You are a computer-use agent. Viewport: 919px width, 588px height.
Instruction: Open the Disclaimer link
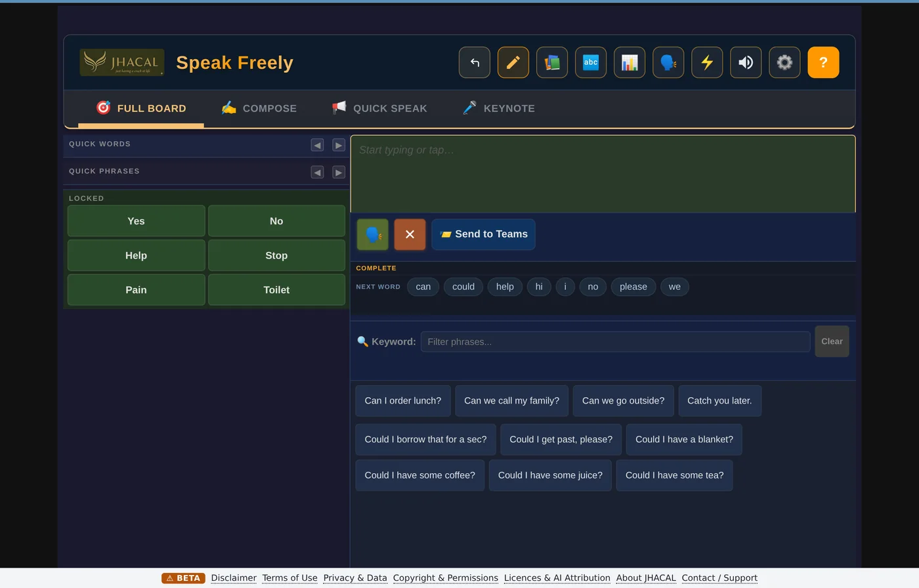234,578
